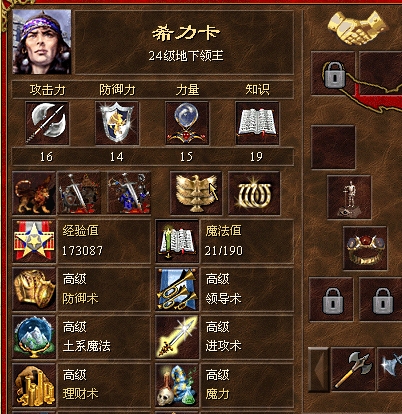402x414 pixels.
Task: Click the 魔力 skull and potion icon
Action: (x=177, y=385)
